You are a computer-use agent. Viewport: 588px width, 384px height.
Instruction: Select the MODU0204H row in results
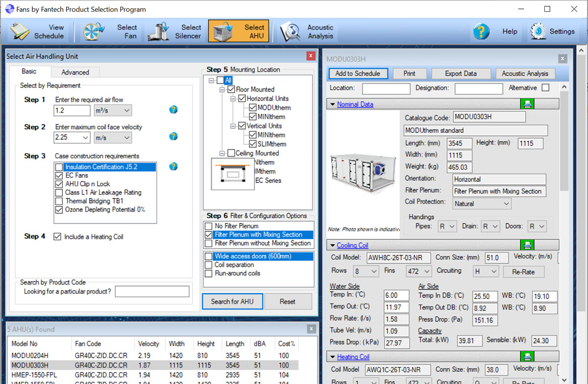154,356
